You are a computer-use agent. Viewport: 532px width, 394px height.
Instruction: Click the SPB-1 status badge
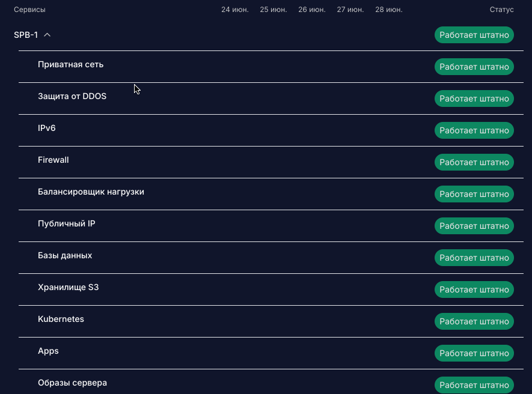tap(474, 35)
